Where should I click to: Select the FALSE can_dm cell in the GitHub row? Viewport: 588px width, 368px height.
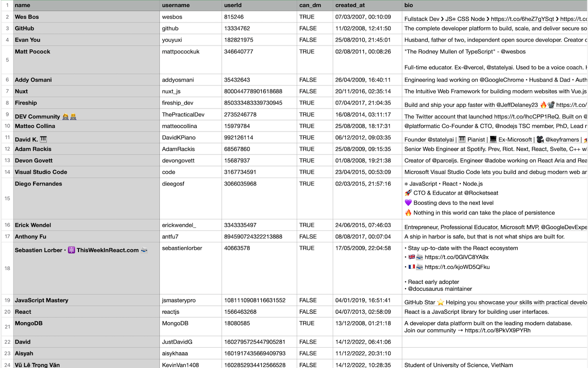click(315, 29)
